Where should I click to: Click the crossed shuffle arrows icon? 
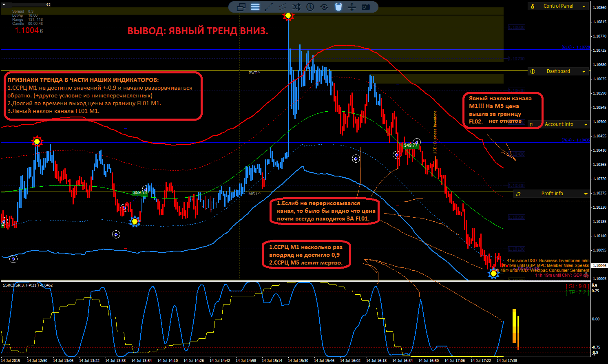click(296, 7)
